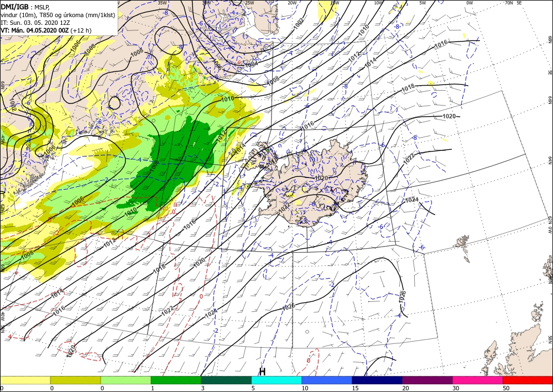
Task: Click the "20W" longitude label
Action: point(292,3)
